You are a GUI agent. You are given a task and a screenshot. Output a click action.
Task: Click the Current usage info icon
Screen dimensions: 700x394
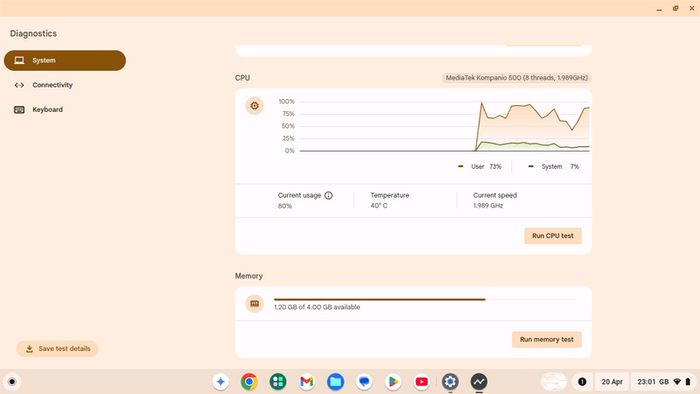click(329, 195)
